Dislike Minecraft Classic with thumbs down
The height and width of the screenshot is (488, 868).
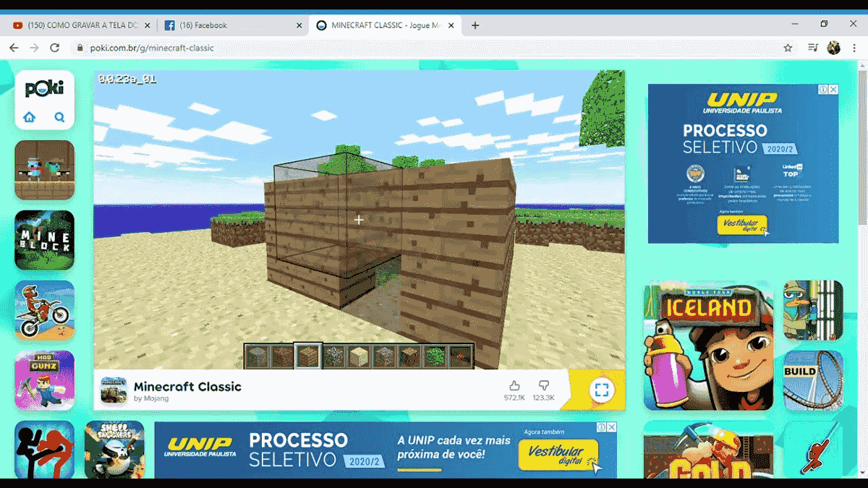[544, 386]
